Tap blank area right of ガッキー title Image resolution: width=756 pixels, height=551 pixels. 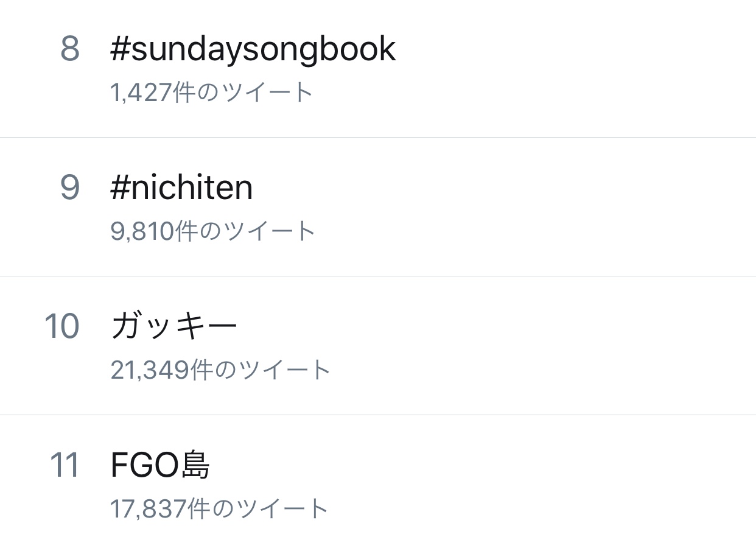487,326
